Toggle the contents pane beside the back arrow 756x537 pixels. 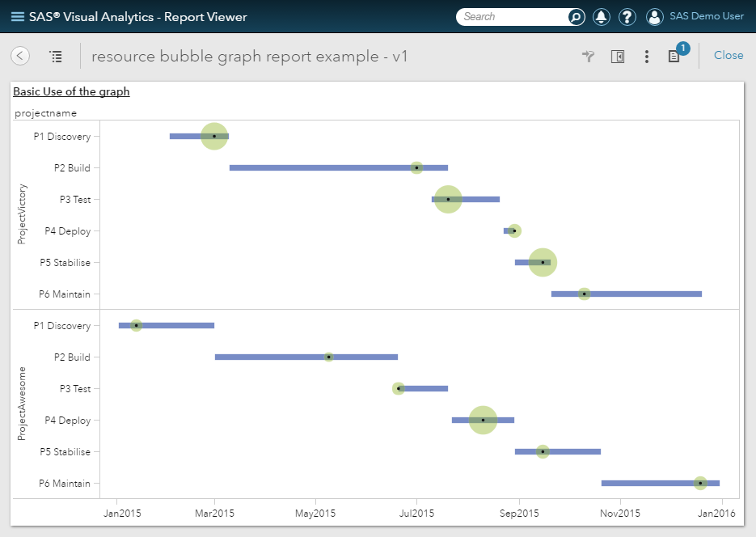point(55,57)
